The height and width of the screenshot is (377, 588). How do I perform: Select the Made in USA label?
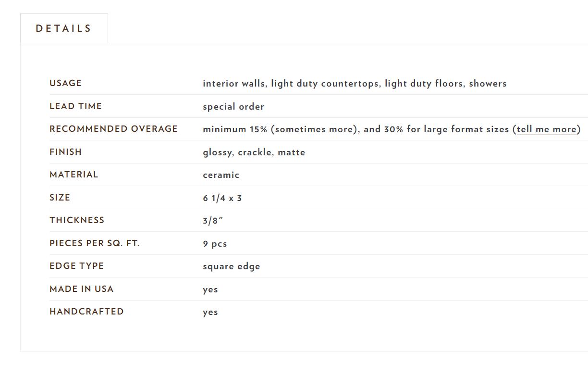tap(81, 289)
